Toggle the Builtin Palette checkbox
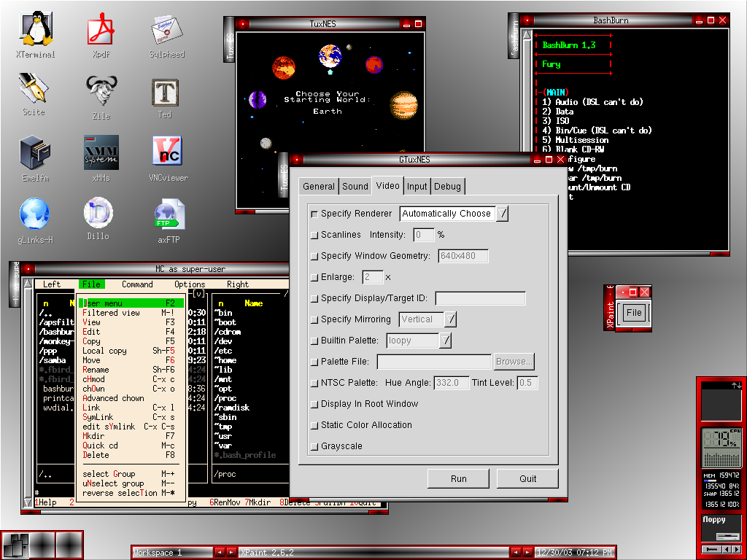The image size is (747, 560). [x=314, y=341]
